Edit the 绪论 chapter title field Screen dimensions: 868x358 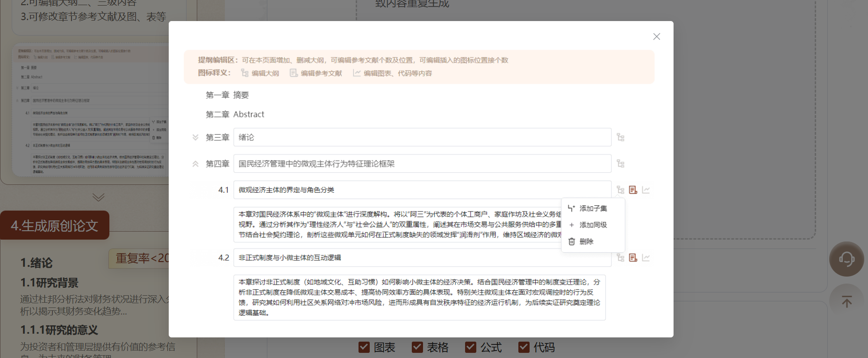coord(422,137)
